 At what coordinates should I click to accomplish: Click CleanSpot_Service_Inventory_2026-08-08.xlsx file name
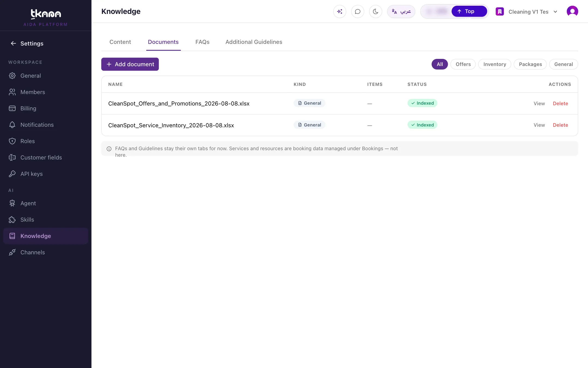(x=171, y=125)
